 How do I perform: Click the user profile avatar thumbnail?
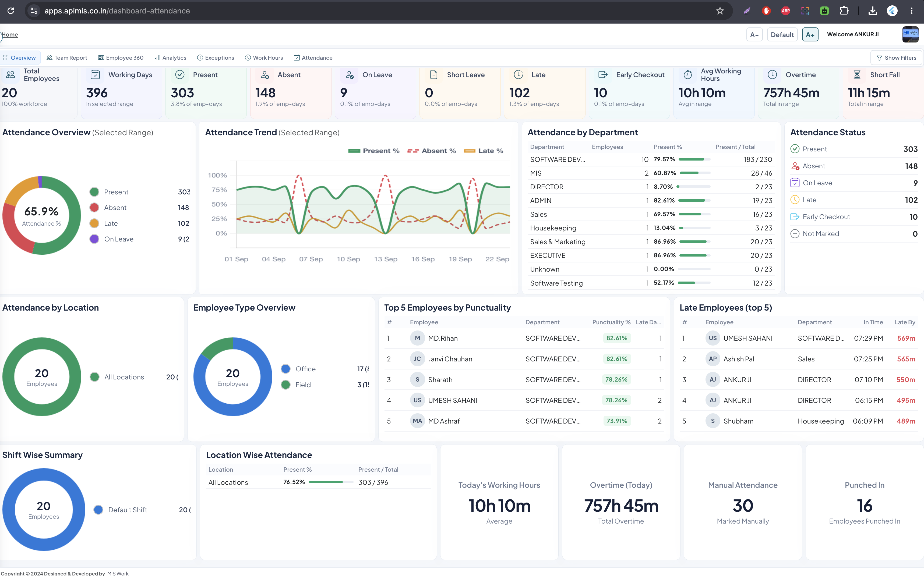click(910, 34)
